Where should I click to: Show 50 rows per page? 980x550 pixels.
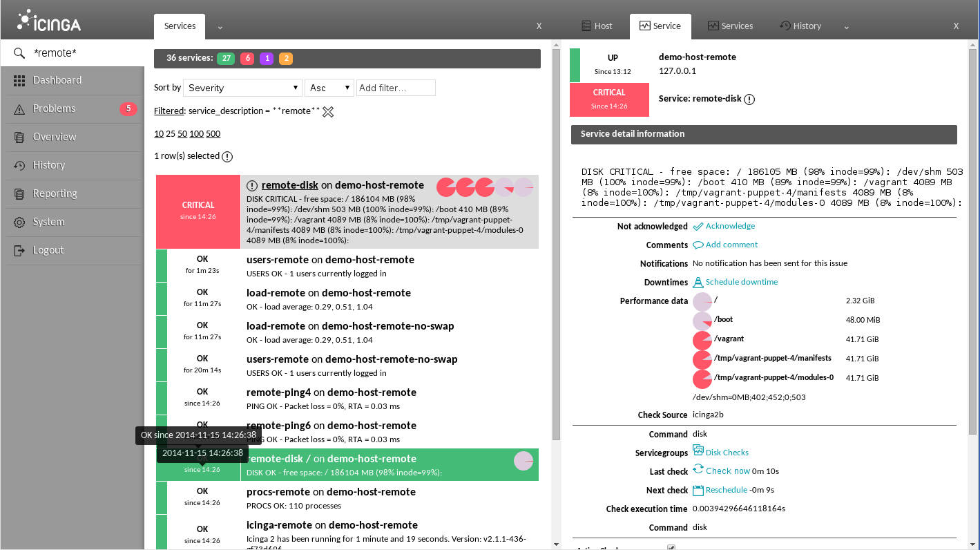(182, 134)
